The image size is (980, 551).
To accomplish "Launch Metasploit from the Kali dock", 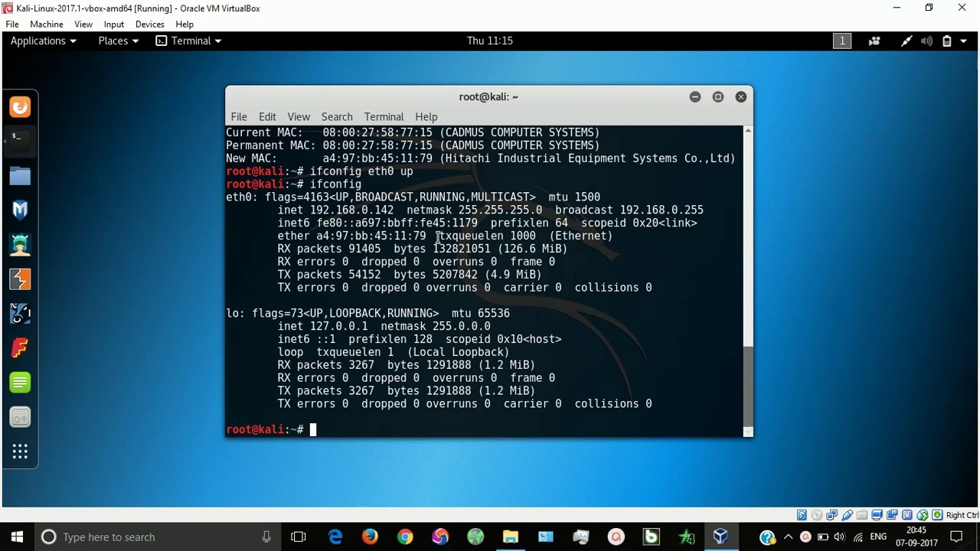I will pos(20,210).
